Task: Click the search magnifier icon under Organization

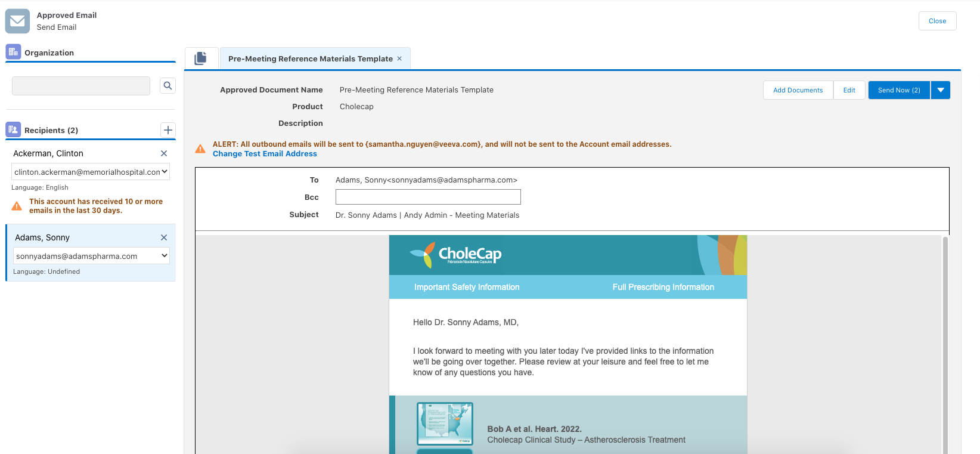Action: (168, 86)
